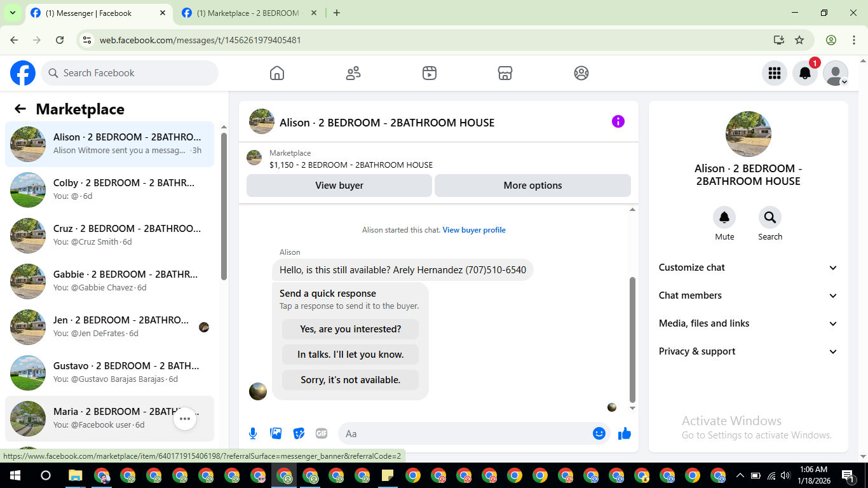868x488 pixels.
Task: Open the Notifications bell icon
Action: tap(805, 73)
